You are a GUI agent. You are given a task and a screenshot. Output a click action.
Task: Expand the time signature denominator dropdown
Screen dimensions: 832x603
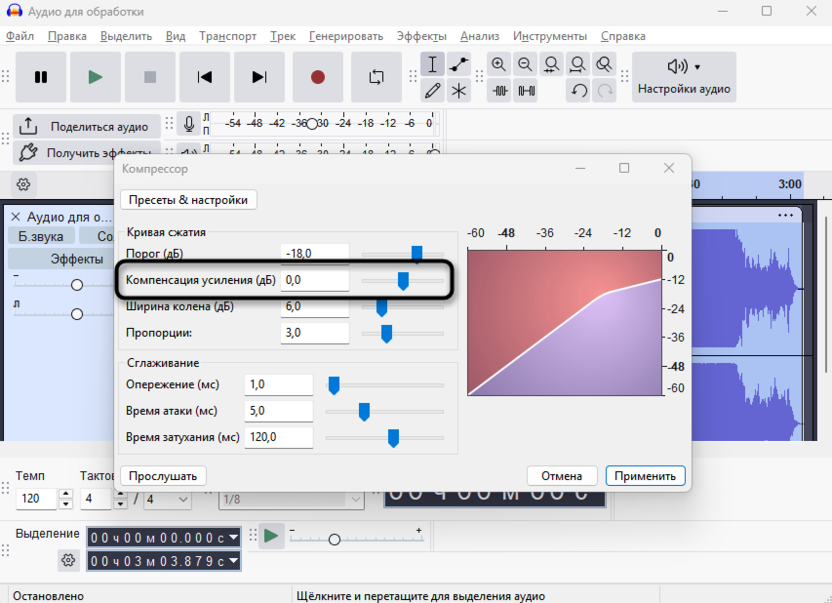(169, 498)
